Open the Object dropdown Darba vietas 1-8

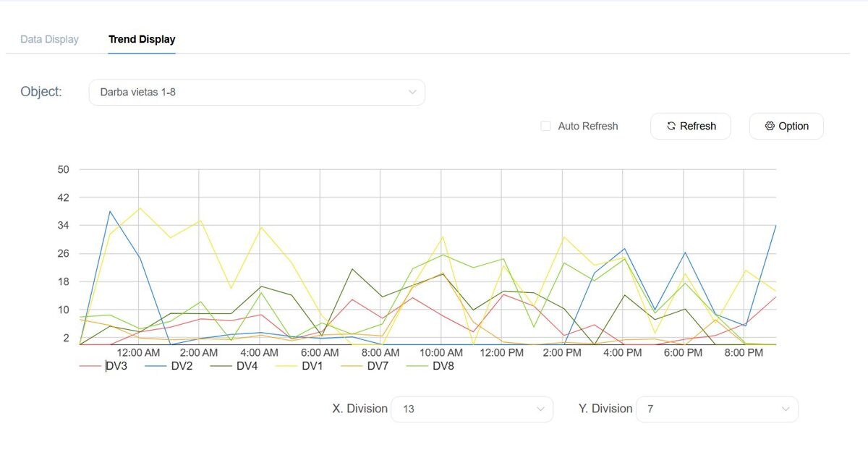[x=257, y=93]
